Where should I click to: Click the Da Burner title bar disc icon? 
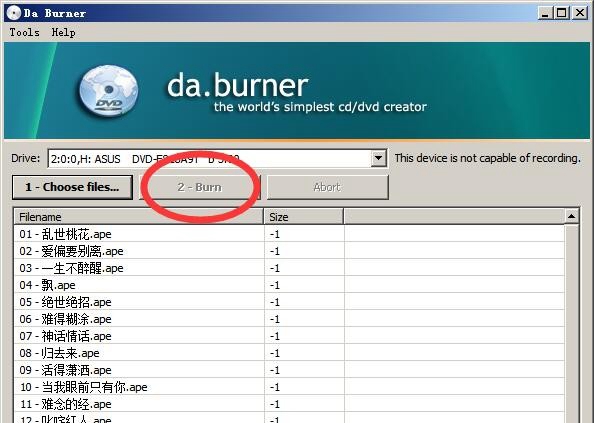point(13,13)
